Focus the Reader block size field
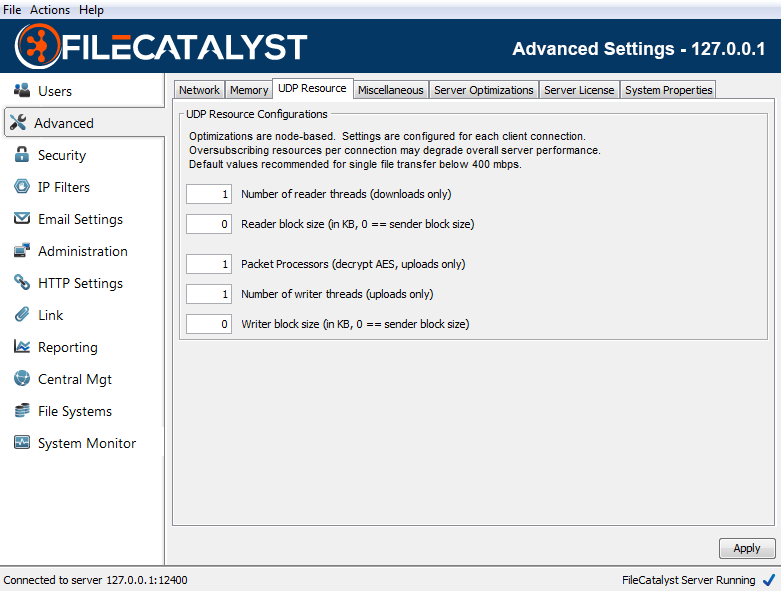Viewport: 781px width, 591px height. click(209, 224)
